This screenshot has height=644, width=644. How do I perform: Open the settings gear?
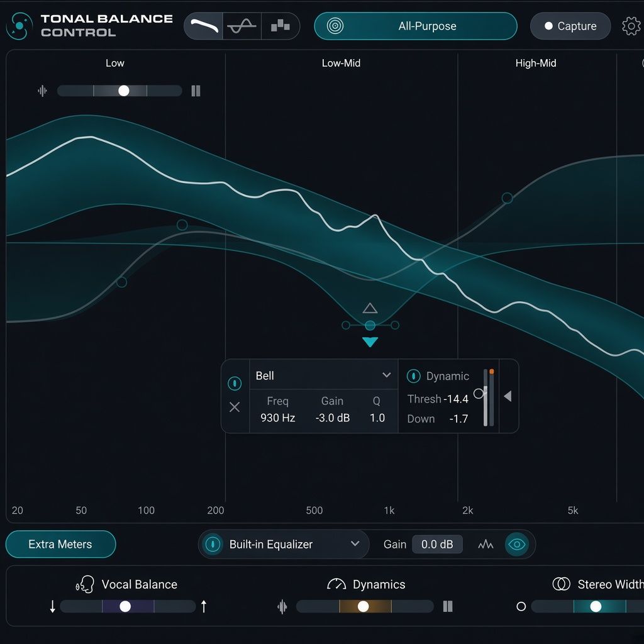(631, 26)
